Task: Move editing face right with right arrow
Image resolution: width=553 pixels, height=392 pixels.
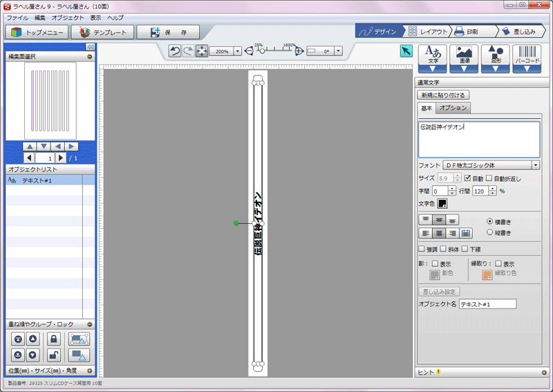Action: click(71, 147)
